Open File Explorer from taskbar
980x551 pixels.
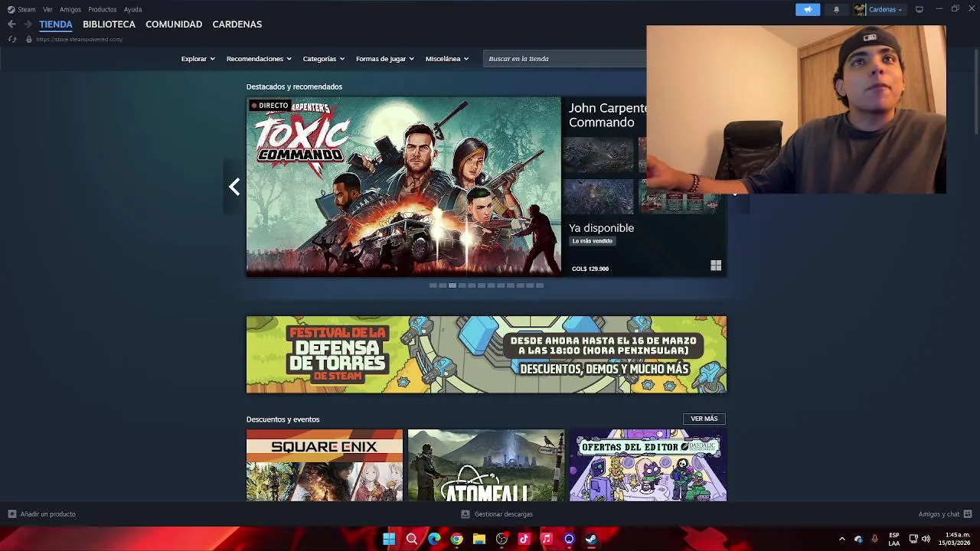click(x=479, y=539)
